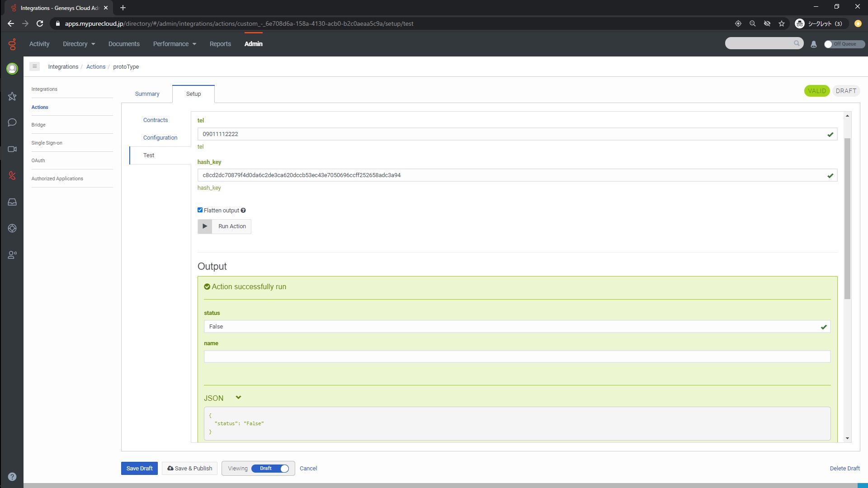Open the inbox tray sidebar icon

[x=12, y=202]
